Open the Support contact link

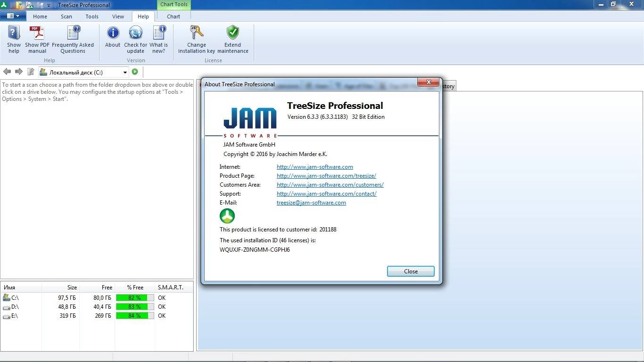tap(327, 193)
